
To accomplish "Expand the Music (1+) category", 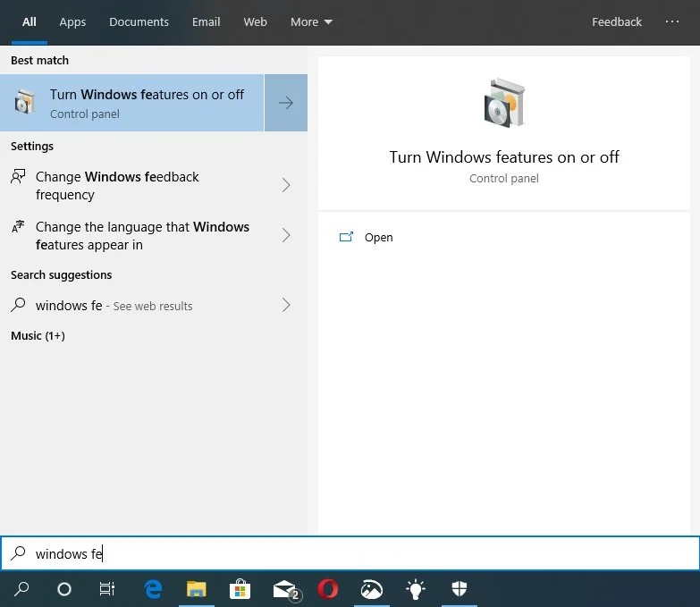I will [38, 335].
